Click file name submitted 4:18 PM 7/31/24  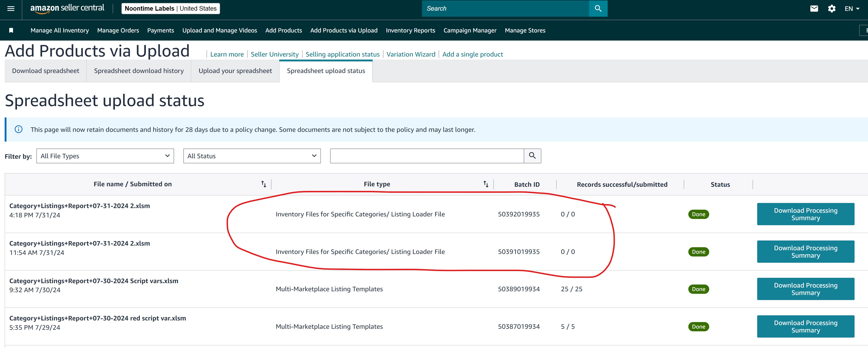point(80,206)
